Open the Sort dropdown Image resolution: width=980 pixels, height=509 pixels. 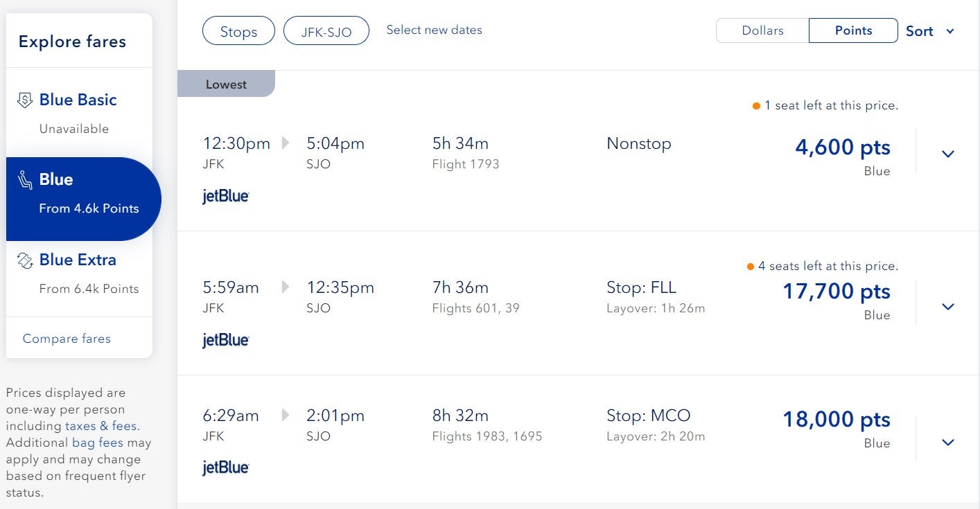pos(930,31)
